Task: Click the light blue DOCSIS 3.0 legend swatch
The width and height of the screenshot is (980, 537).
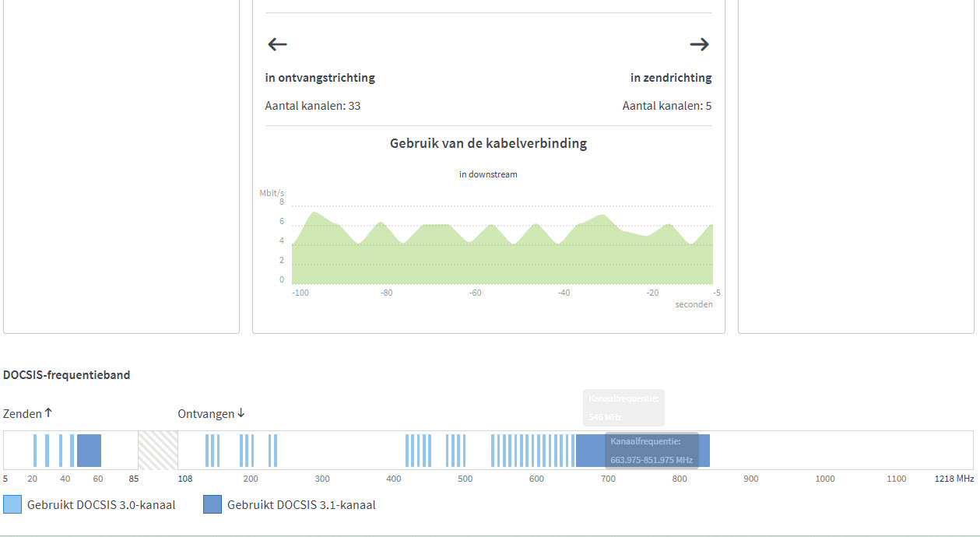Action: 12,504
